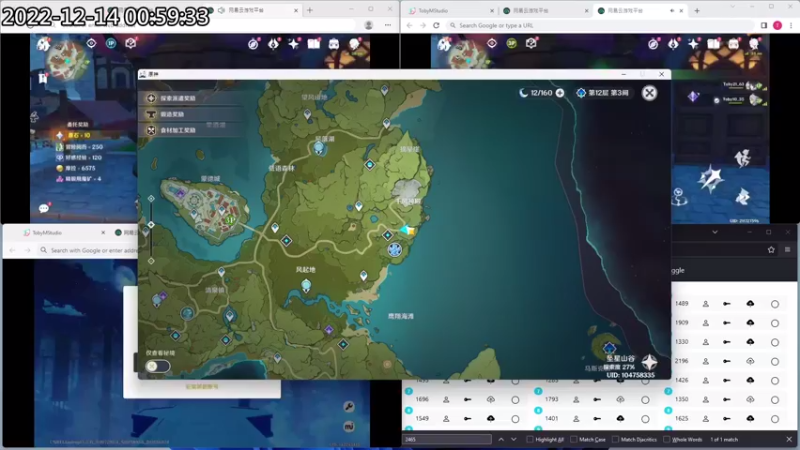The height and width of the screenshot is (450, 800).
Task: Select the radio circle in row 1401
Action: tap(645, 419)
